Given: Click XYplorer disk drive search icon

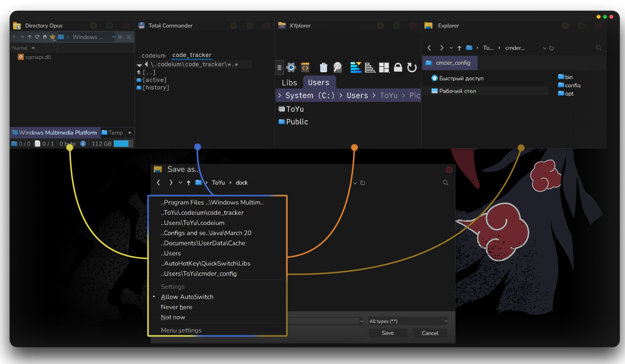Looking at the screenshot, I should [x=338, y=67].
